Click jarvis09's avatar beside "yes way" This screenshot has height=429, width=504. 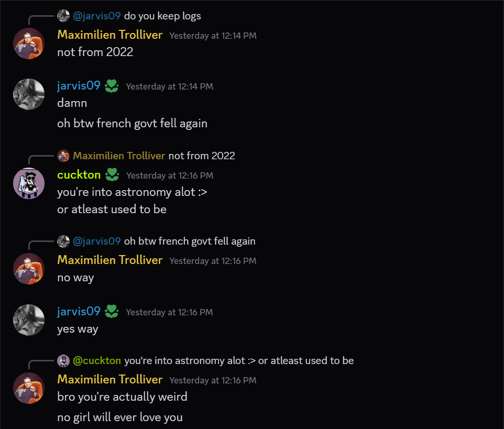pyautogui.click(x=29, y=320)
